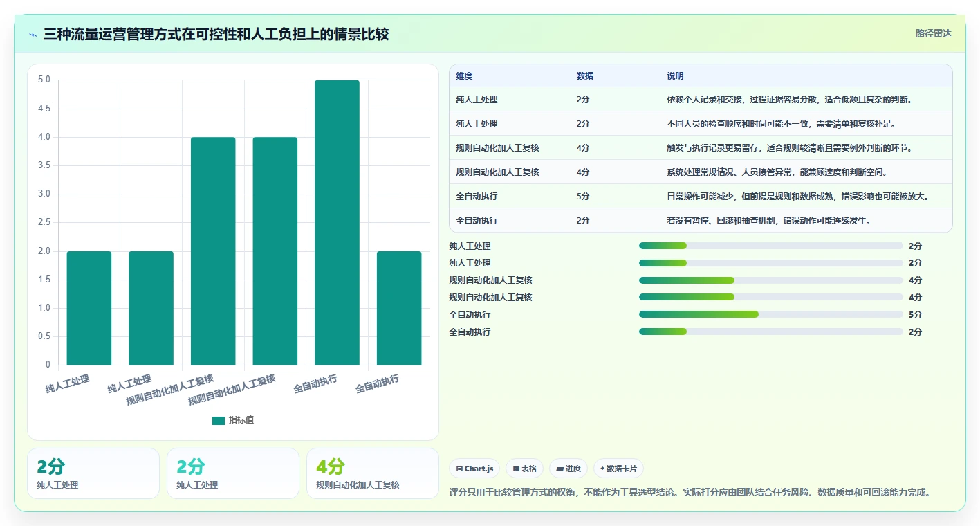Click the lightning icon beside the page title
980x526 pixels.
pos(33,34)
